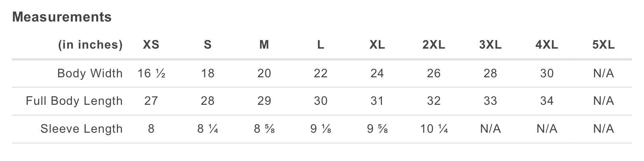Select the M size column header
The width and height of the screenshot is (644, 161).
click(264, 45)
